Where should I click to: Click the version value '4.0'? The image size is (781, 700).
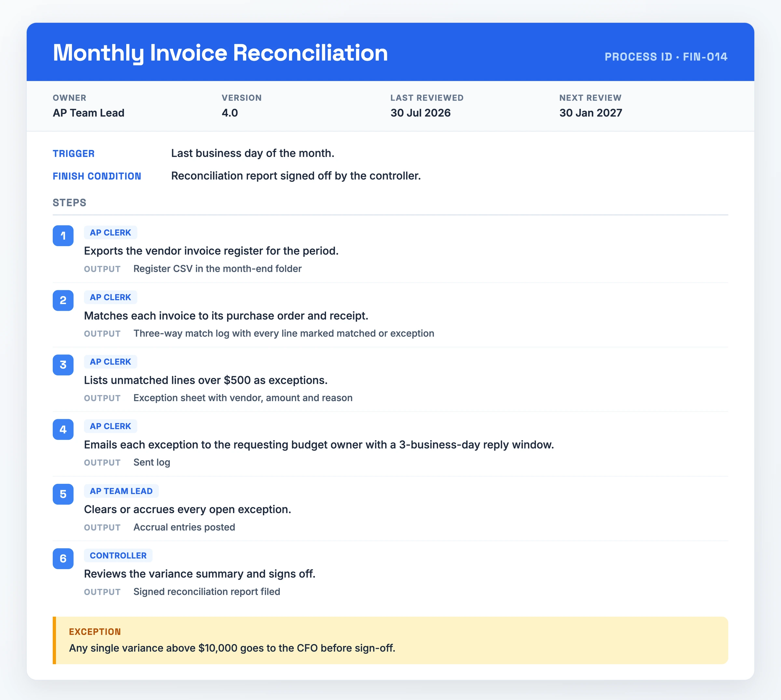click(230, 113)
